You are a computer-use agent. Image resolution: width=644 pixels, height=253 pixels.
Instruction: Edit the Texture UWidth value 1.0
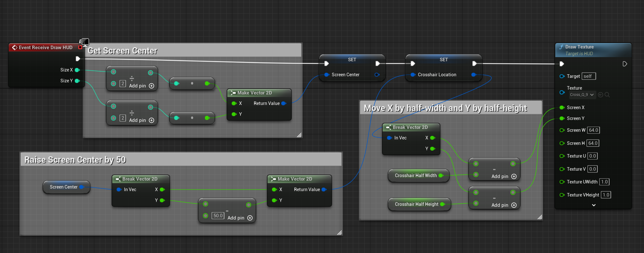pos(604,182)
